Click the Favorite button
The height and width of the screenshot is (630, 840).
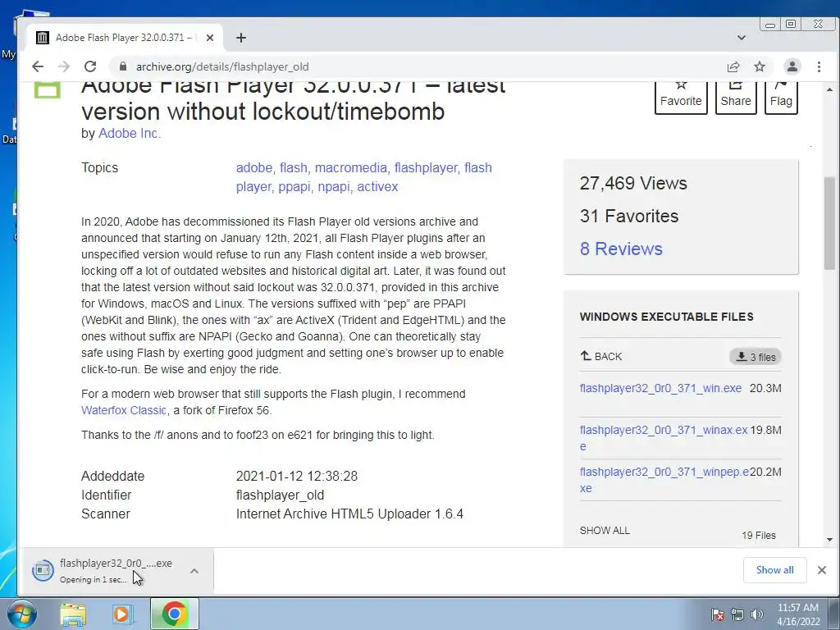click(681, 98)
